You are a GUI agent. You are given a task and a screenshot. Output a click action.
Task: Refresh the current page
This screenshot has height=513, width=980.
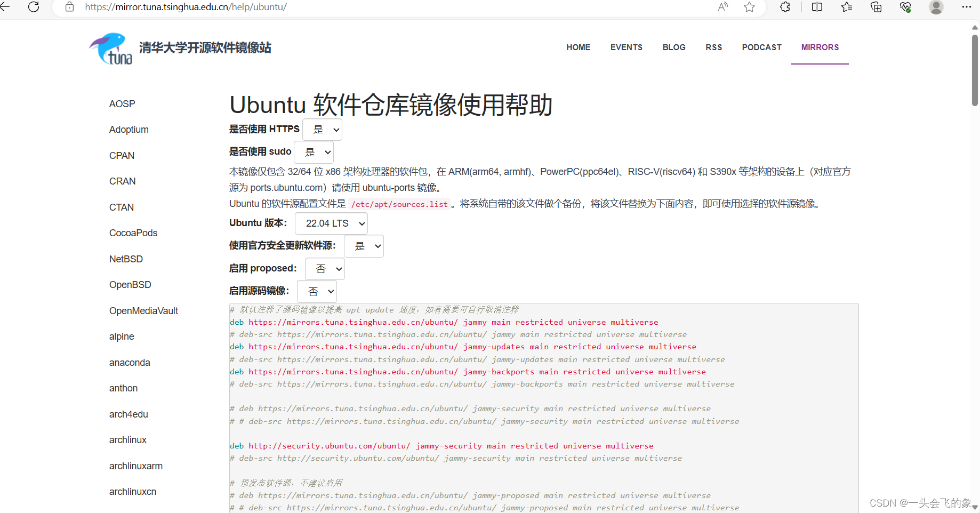(x=34, y=7)
